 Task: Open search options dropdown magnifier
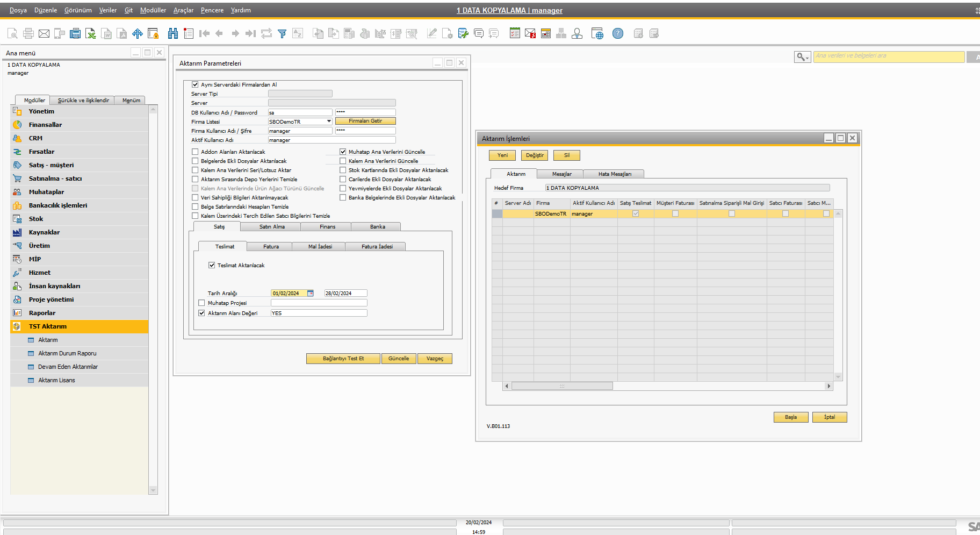802,57
